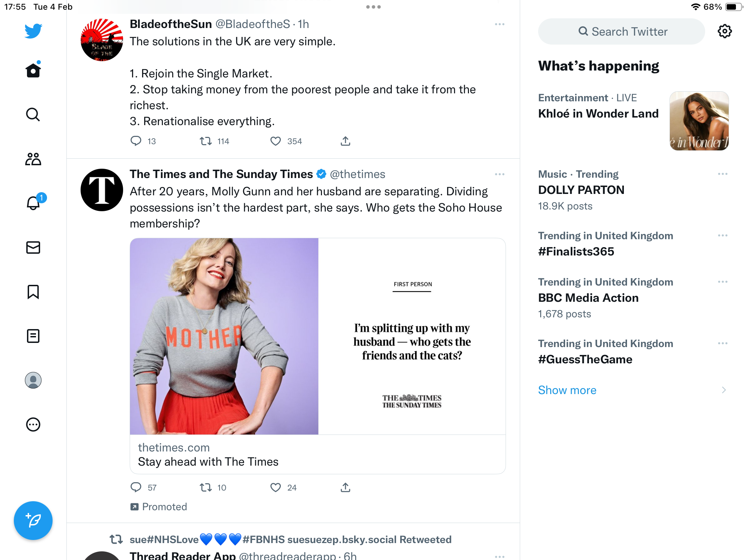The image size is (747, 560).
Task: Open the Communities people icon
Action: tap(33, 159)
